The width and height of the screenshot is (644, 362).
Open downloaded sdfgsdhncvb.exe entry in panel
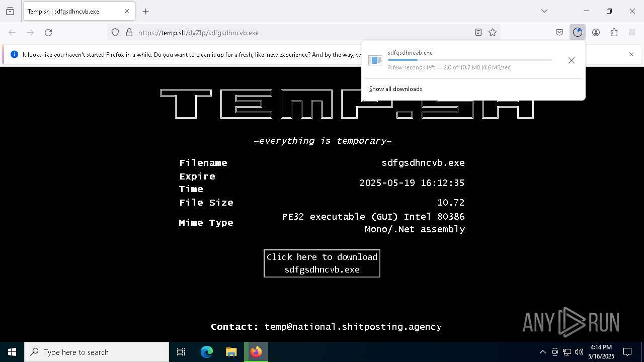(x=461, y=60)
